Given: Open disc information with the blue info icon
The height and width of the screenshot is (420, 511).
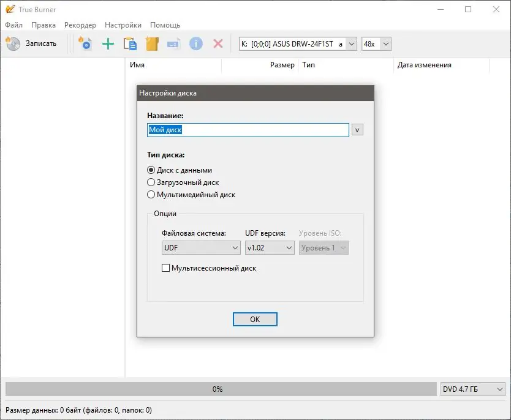Looking at the screenshot, I should [x=195, y=43].
